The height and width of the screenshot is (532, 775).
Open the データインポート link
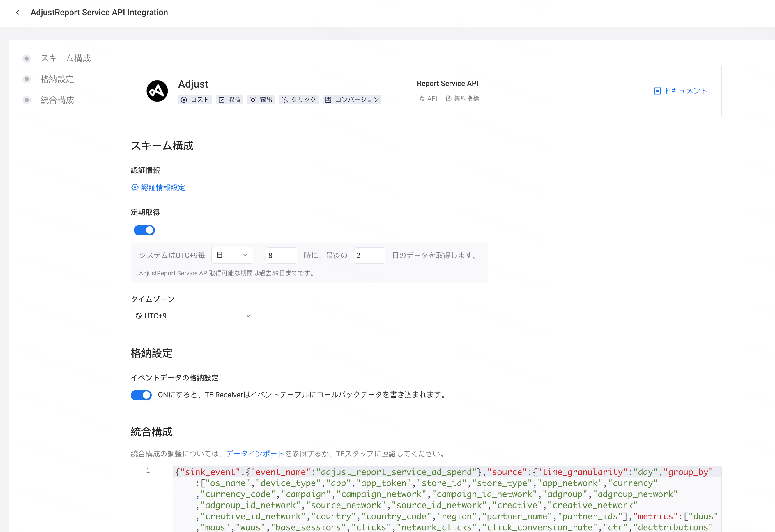point(255,454)
